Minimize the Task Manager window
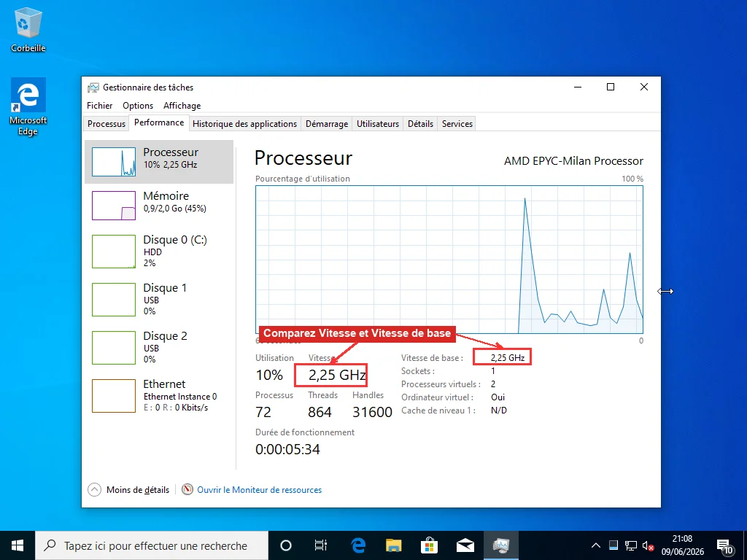The image size is (747, 560). [x=578, y=87]
